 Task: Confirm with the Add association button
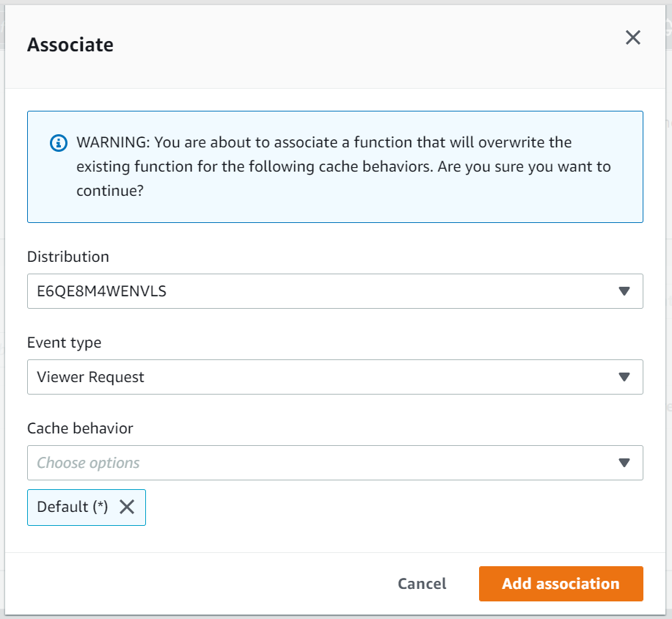(x=560, y=584)
